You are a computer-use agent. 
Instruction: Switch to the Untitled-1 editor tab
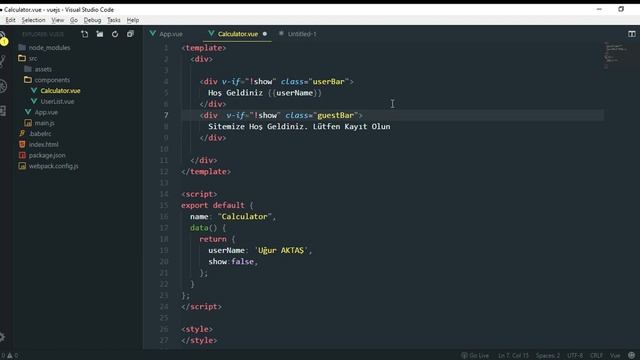pyautogui.click(x=302, y=34)
